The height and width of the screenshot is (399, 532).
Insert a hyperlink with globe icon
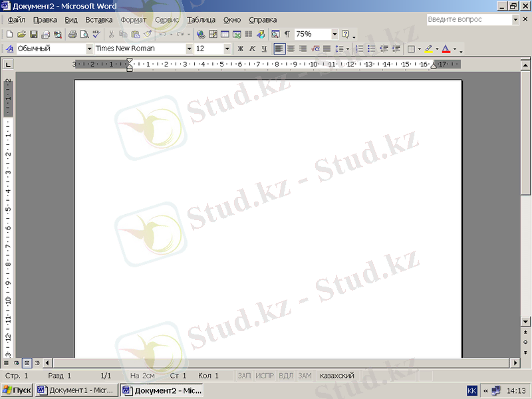point(201,35)
